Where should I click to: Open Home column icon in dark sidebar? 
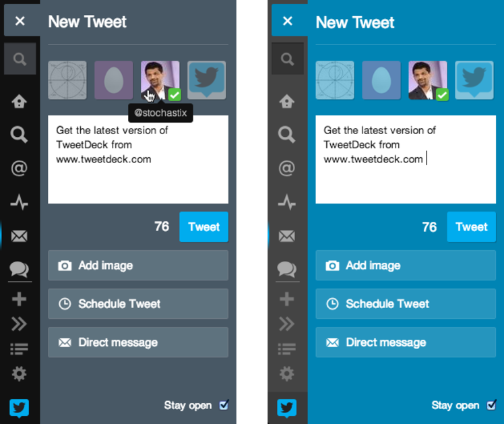[20, 102]
